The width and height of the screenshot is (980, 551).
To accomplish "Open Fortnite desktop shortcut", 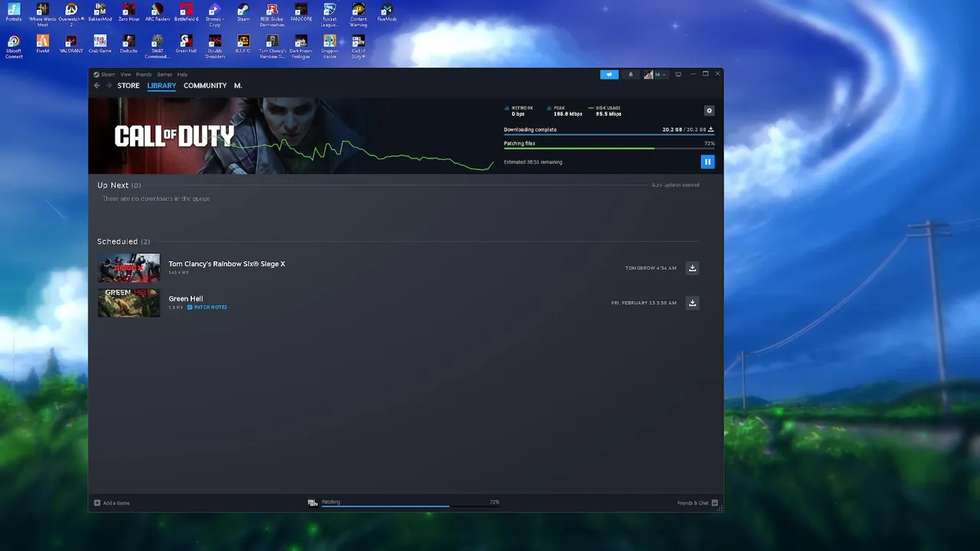I will 14,13.
